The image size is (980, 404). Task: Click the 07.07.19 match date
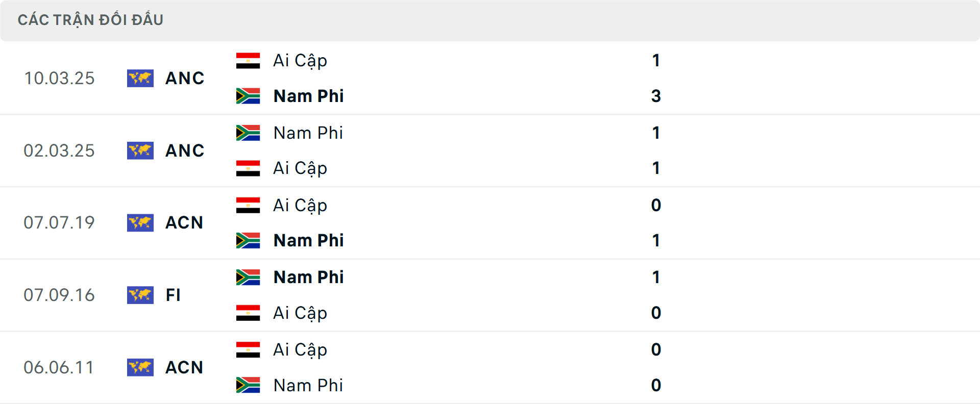click(59, 222)
